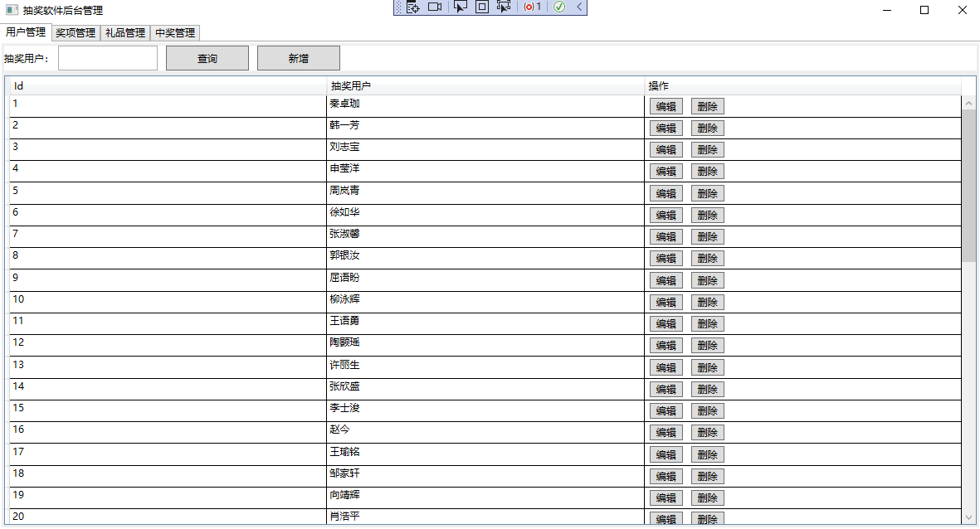The height and width of the screenshot is (529, 980).
Task: Toggle Display Layout Adorners square icon
Action: pyautogui.click(x=482, y=7)
